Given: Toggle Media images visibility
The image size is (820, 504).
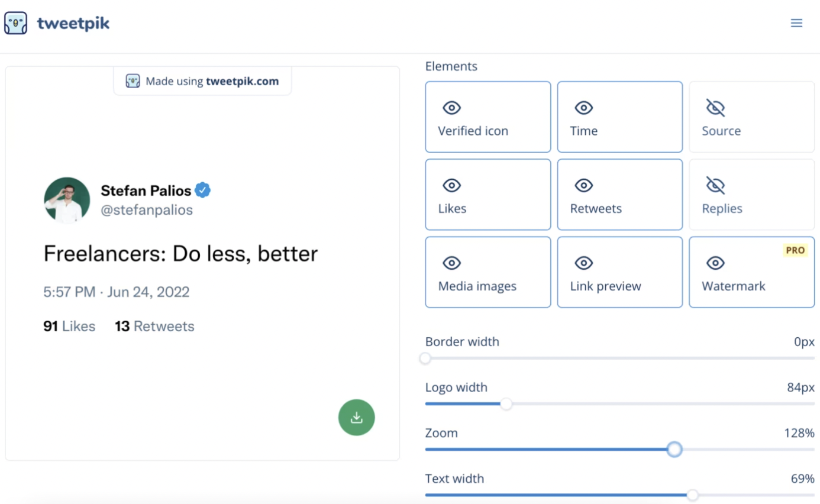Looking at the screenshot, I should [x=488, y=272].
